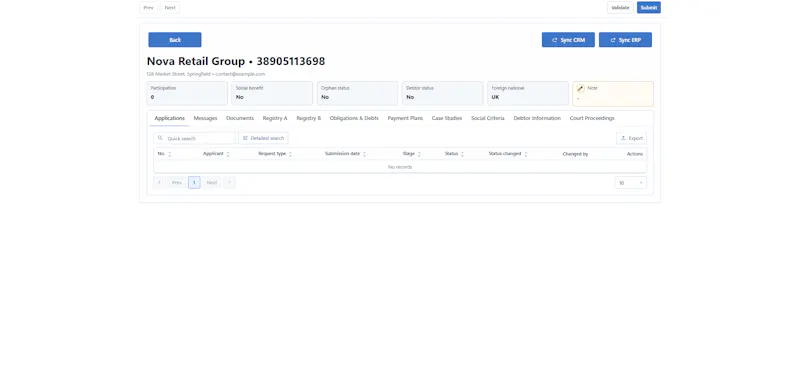Sort by Stage column arrows
Screen dimensions: 800x377
pyautogui.click(x=419, y=154)
